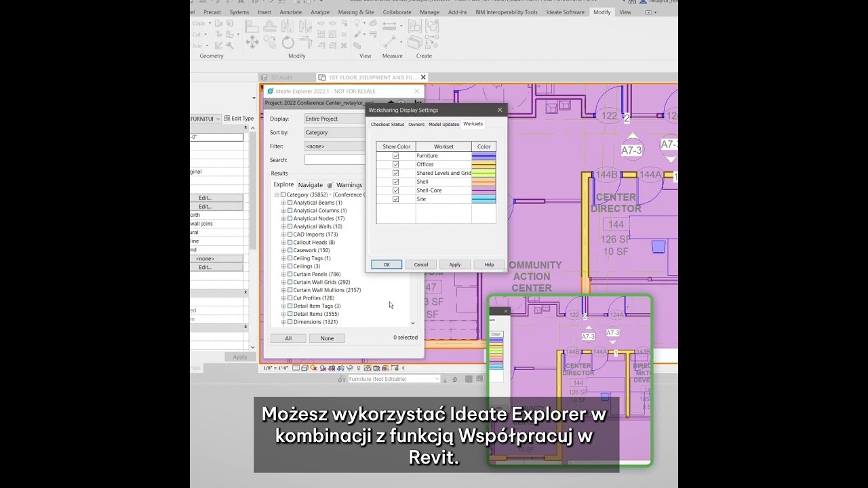Image resolution: width=868 pixels, height=488 pixels.
Task: Click Help in Worksharing Display Settings
Action: [x=489, y=264]
